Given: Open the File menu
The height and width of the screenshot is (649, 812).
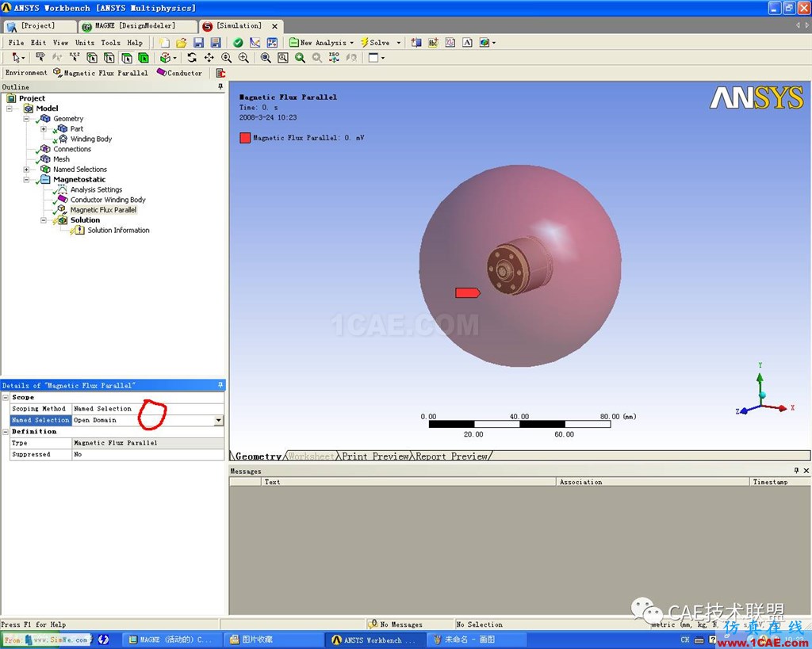Looking at the screenshot, I should point(16,43).
